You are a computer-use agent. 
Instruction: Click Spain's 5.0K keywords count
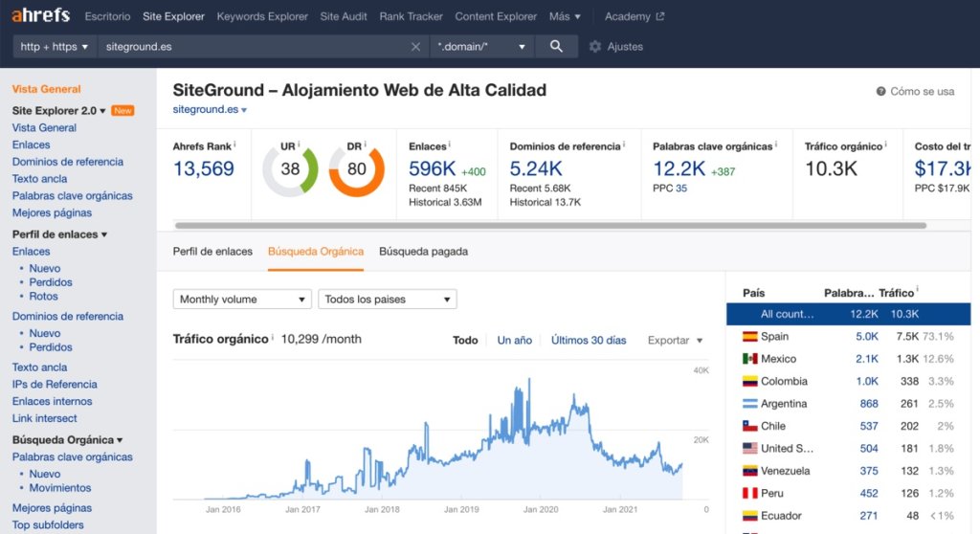[867, 337]
